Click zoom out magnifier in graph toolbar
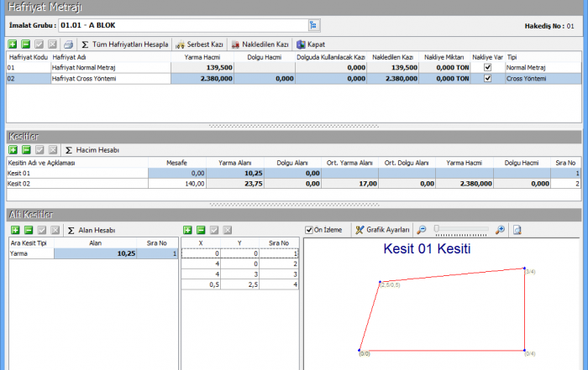588x370 pixels. pos(422,229)
